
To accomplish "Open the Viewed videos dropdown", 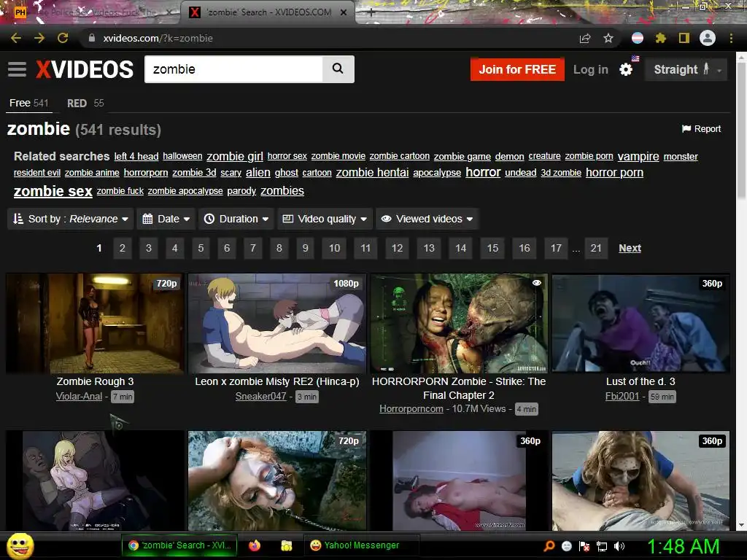I will click(x=427, y=219).
